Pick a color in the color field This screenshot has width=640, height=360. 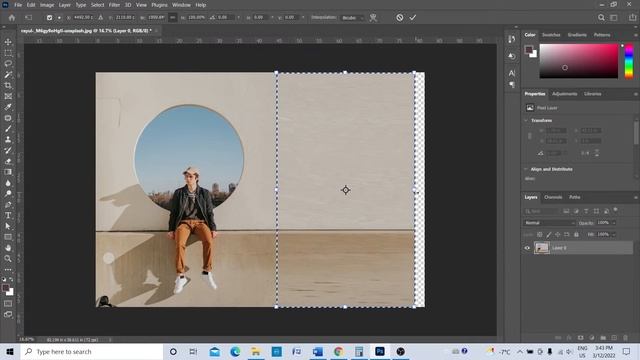click(579, 61)
